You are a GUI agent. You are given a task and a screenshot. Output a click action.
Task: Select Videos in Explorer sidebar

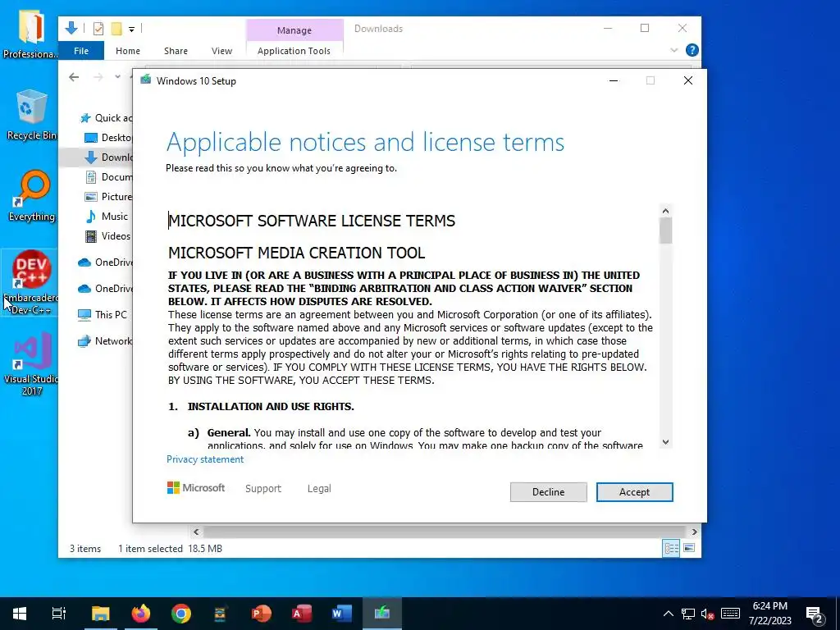[x=108, y=236]
